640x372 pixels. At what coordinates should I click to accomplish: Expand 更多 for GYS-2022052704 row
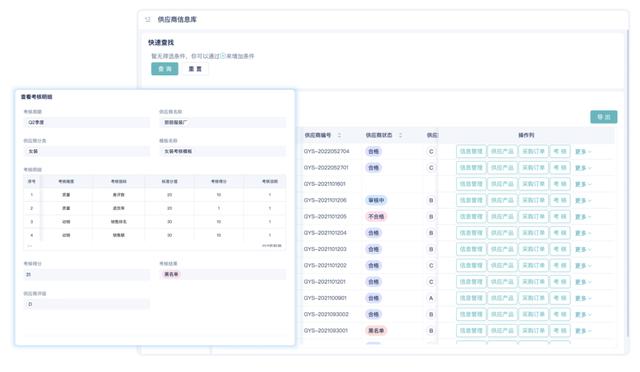click(x=583, y=151)
